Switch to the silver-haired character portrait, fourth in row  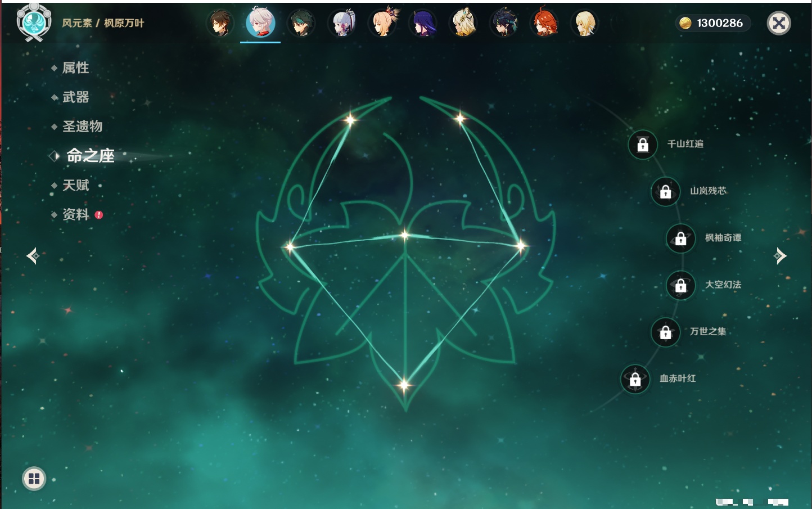click(x=341, y=23)
